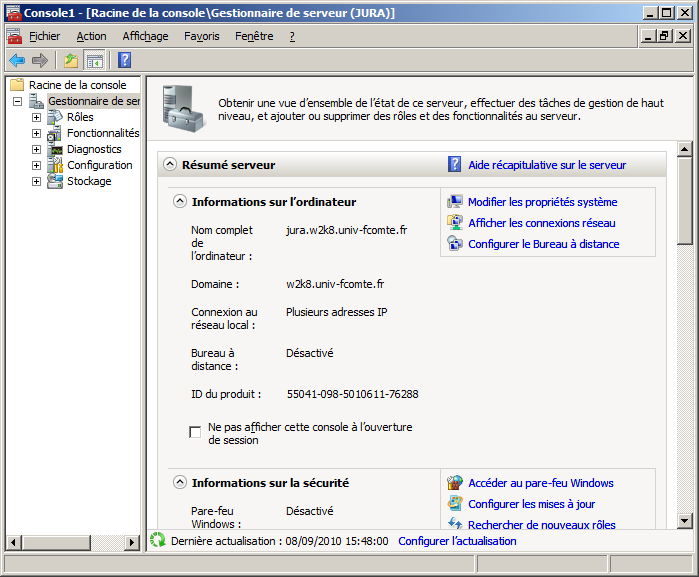The width and height of the screenshot is (699, 577).
Task: Click the tree pane horizontal scrollbar right arrow
Action: coord(132,542)
